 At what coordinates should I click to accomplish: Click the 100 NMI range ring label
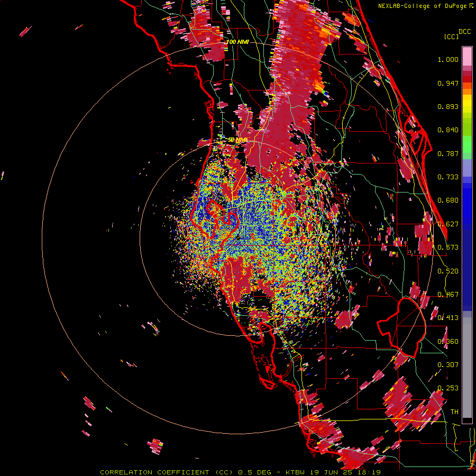tap(237, 42)
